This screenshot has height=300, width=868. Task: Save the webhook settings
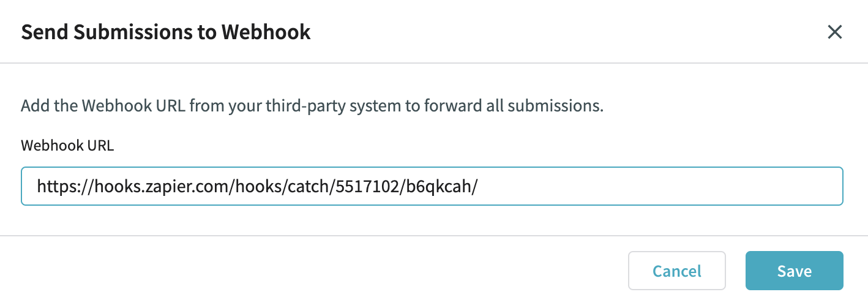(794, 271)
